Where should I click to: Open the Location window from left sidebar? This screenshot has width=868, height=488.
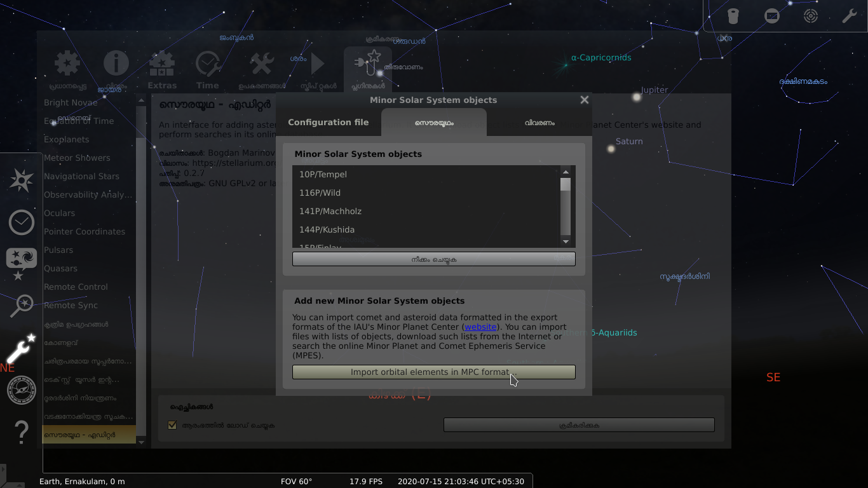tap(22, 180)
